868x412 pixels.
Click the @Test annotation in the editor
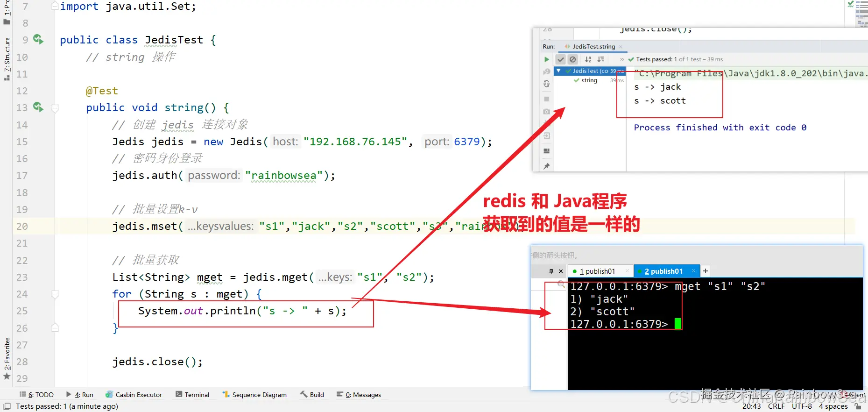(x=102, y=91)
